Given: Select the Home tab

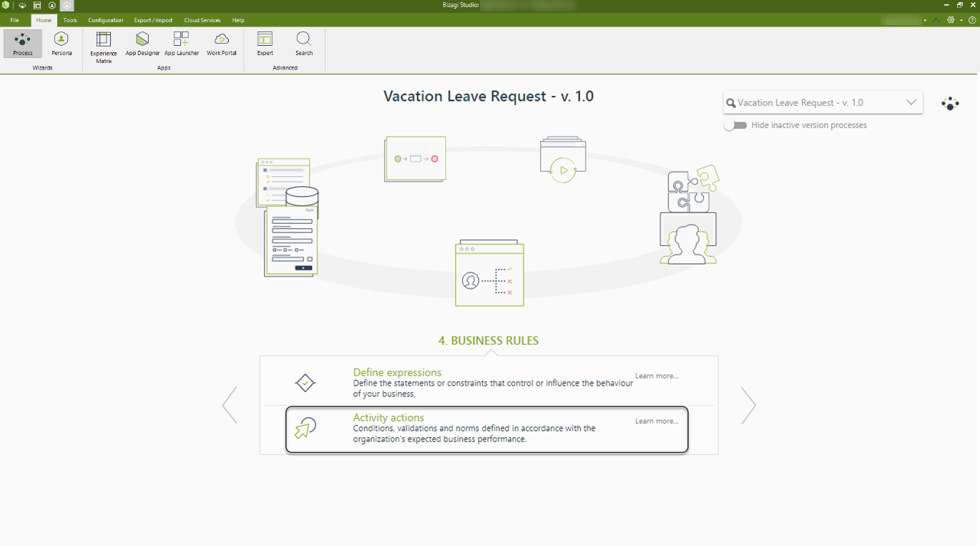Looking at the screenshot, I should coord(44,20).
